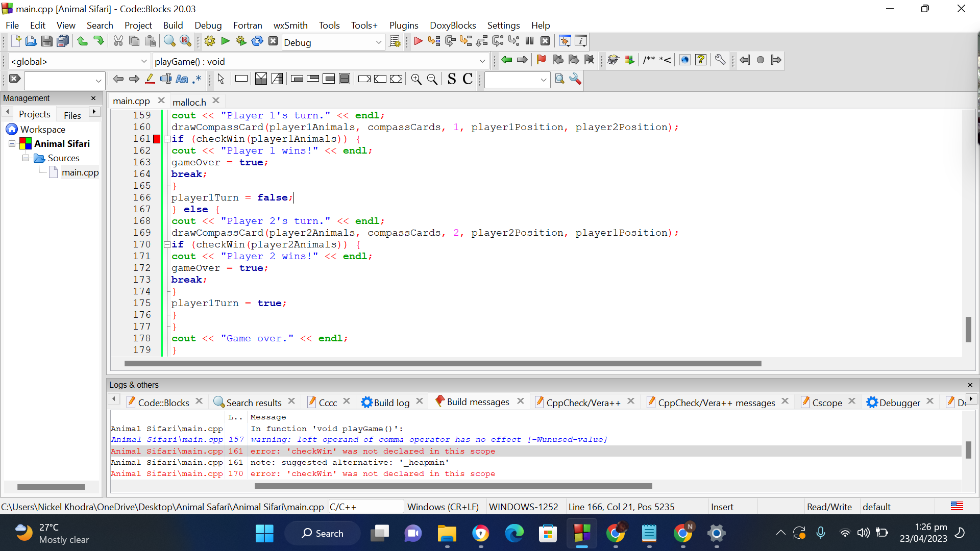Run the program with green play button

[226, 41]
